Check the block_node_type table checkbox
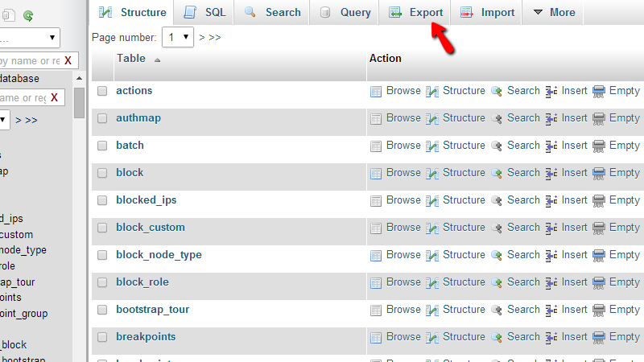This screenshot has width=644, height=362. coord(102,255)
